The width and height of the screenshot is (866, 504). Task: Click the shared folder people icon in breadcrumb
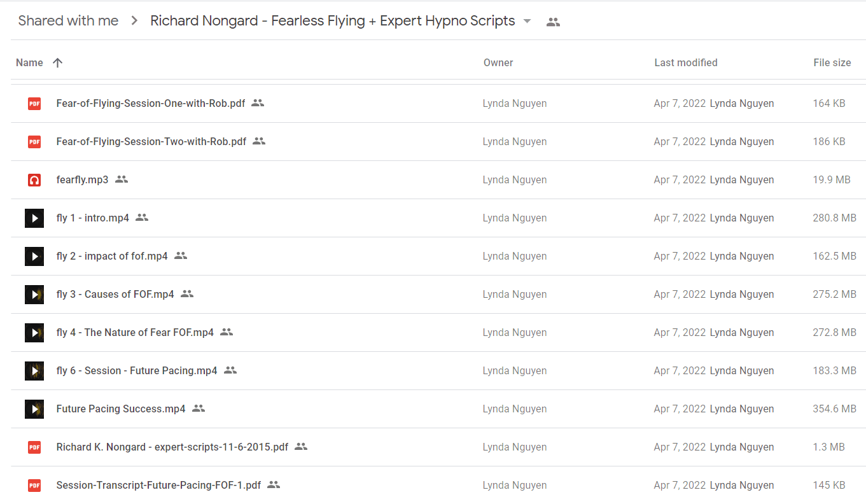pyautogui.click(x=554, y=22)
